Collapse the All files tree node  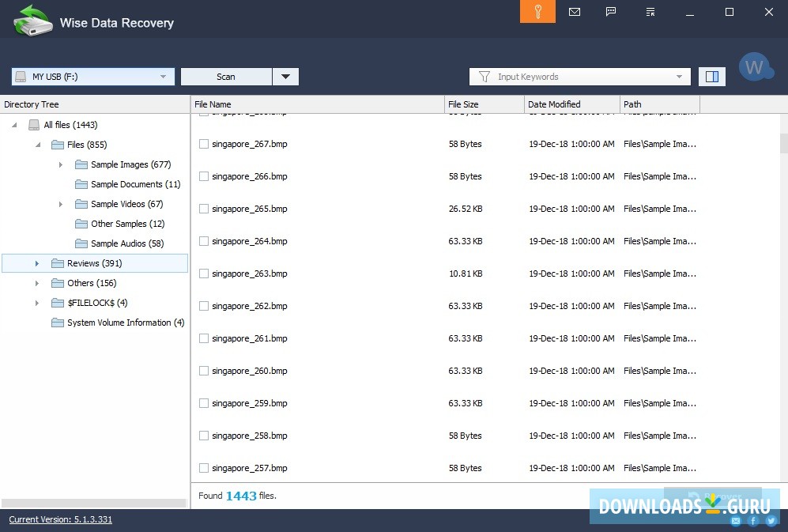coord(14,125)
